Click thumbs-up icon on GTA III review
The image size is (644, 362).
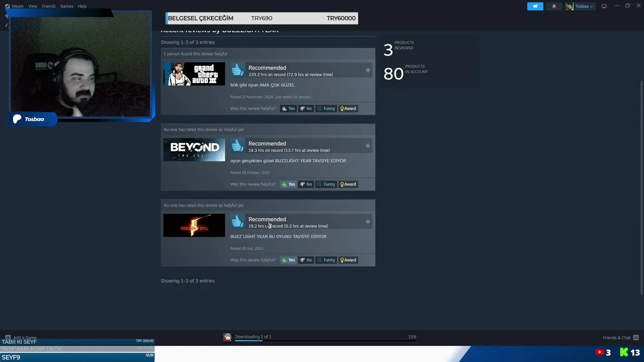click(x=237, y=70)
